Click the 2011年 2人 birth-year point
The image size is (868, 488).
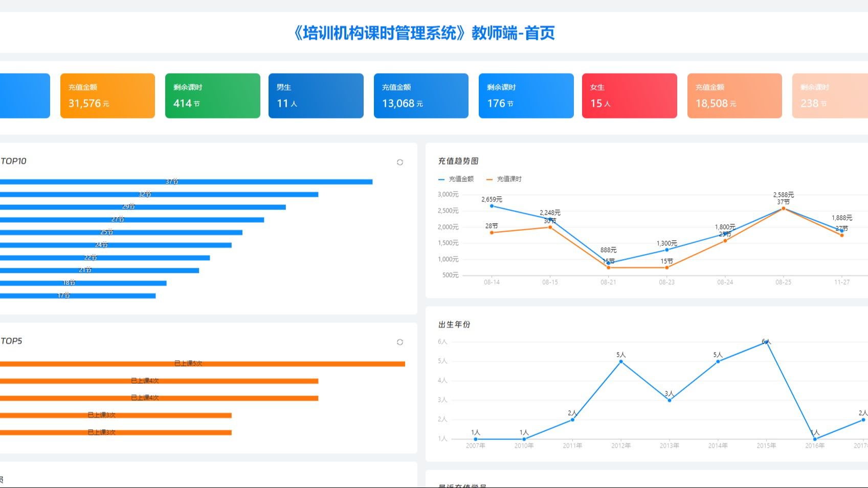572,420
